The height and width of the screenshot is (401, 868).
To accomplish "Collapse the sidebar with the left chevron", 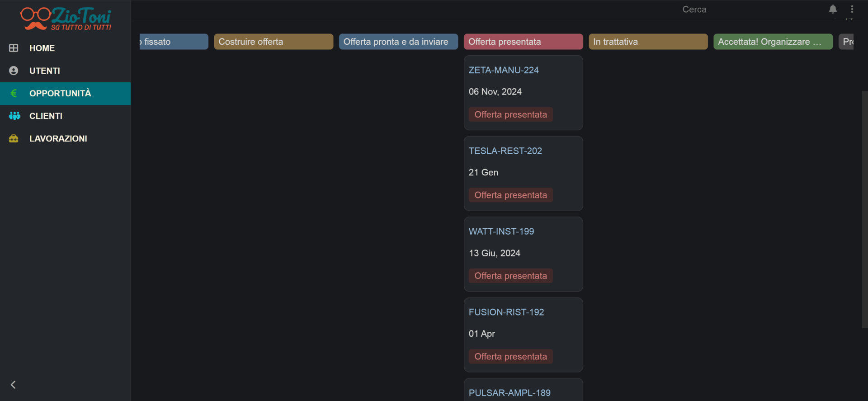I will (13, 385).
